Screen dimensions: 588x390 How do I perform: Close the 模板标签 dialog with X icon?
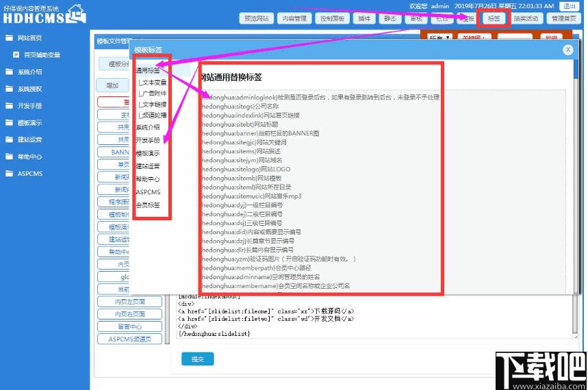point(567,49)
